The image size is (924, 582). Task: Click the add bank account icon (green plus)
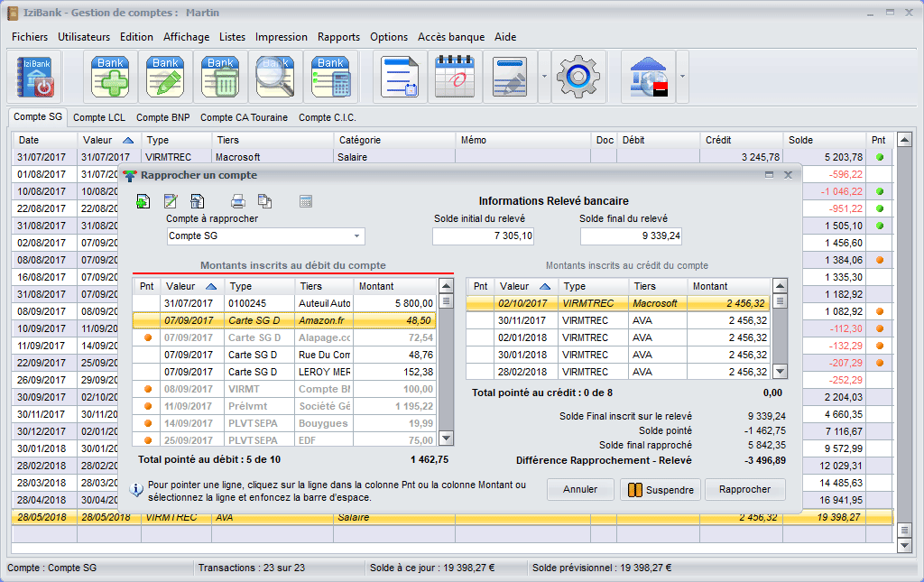[112, 77]
